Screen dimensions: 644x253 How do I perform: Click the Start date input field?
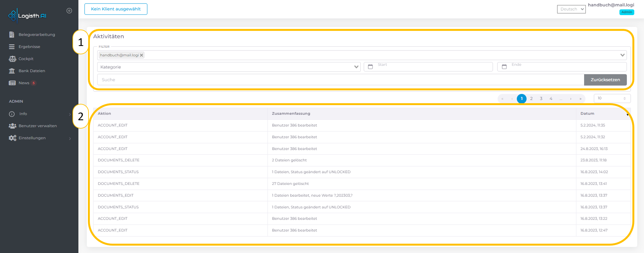coord(428,67)
